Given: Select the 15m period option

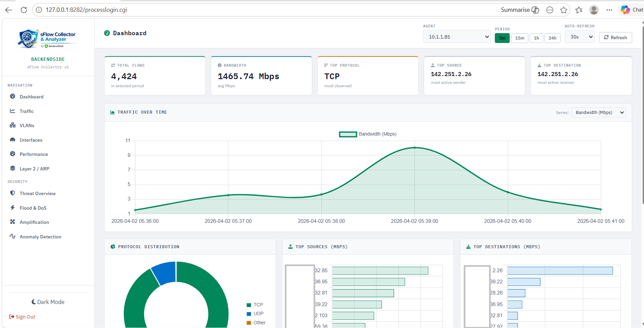Looking at the screenshot, I should pos(520,38).
